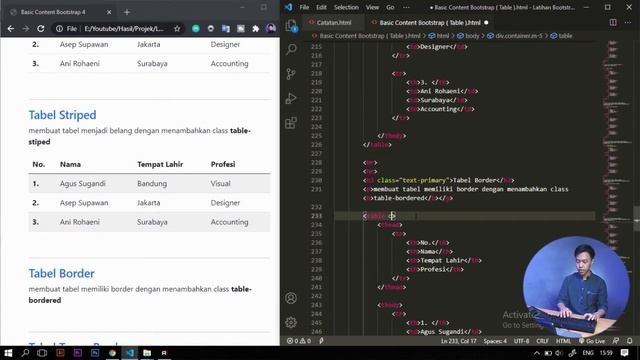Open the Extensions view in VS Code
Image resolution: width=640 pixels, height=360 pixels.
291,123
